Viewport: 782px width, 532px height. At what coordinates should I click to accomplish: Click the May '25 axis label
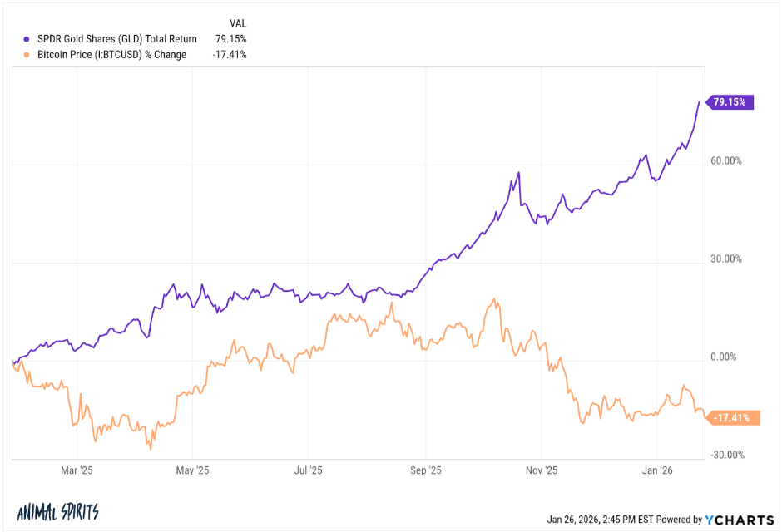pyautogui.click(x=192, y=470)
